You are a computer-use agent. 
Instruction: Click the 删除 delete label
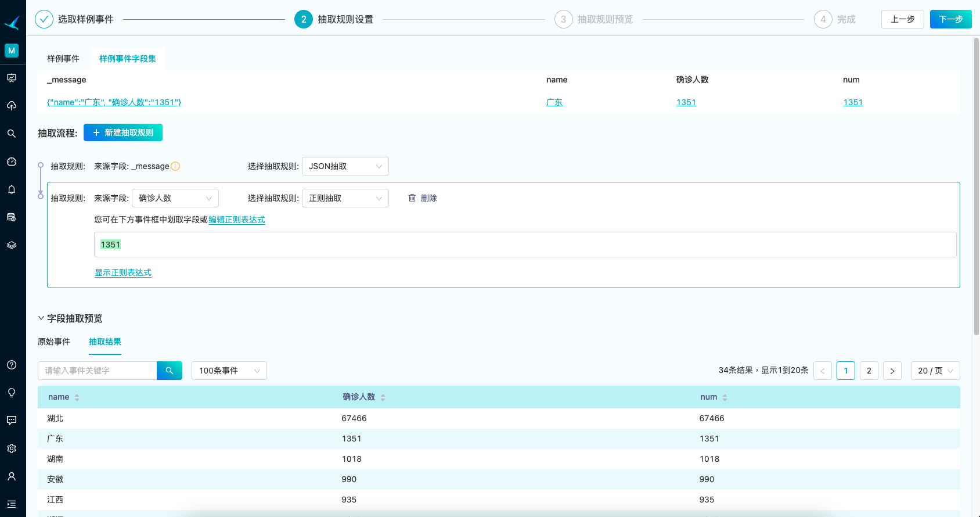[x=429, y=198]
